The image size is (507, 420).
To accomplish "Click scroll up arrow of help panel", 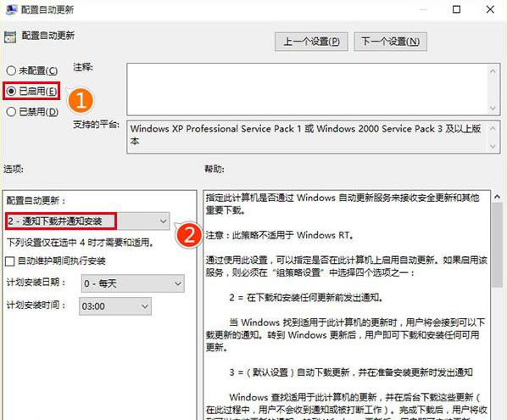I will (497, 196).
